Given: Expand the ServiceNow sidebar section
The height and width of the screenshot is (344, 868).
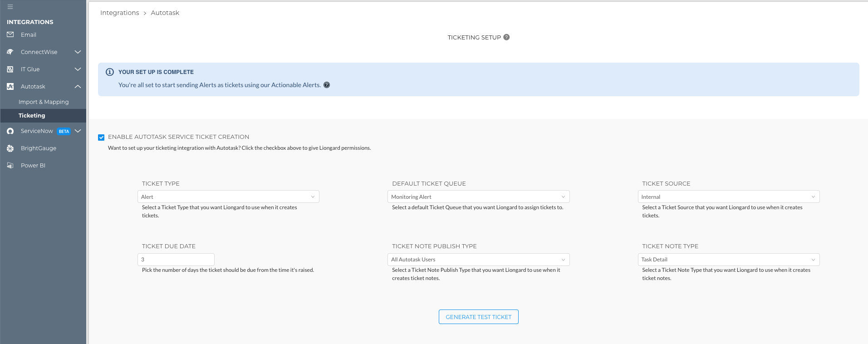Looking at the screenshot, I should pyautogui.click(x=78, y=131).
